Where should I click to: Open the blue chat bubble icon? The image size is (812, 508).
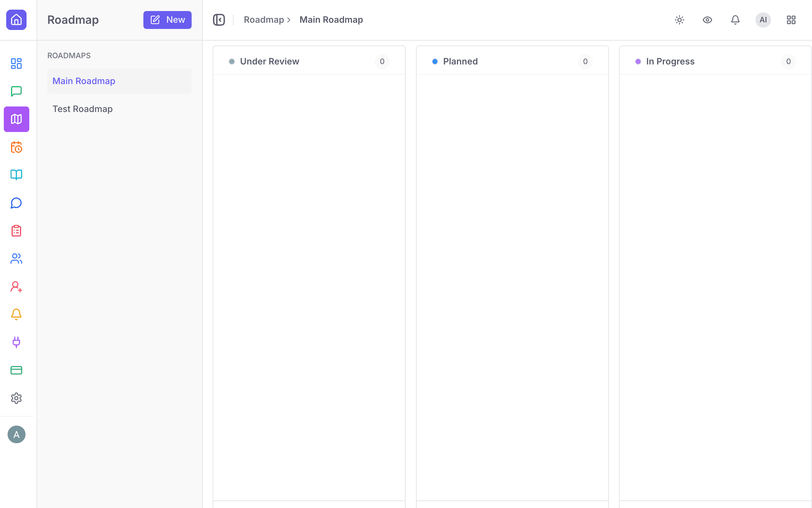coord(16,203)
